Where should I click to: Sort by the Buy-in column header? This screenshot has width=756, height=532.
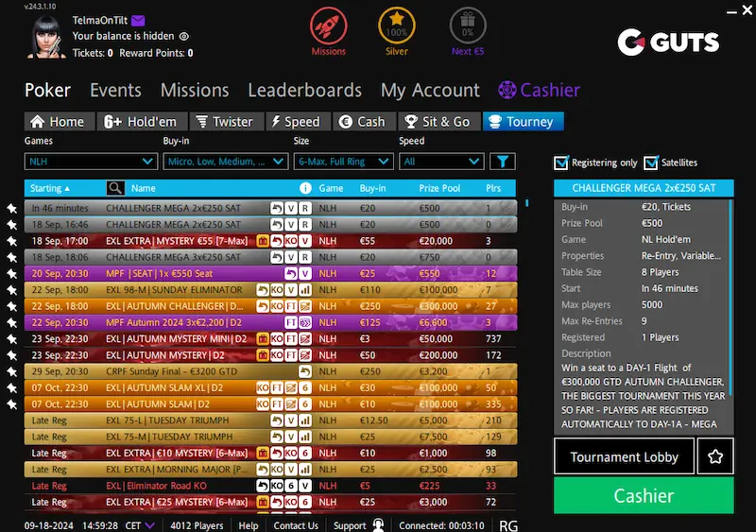click(372, 188)
